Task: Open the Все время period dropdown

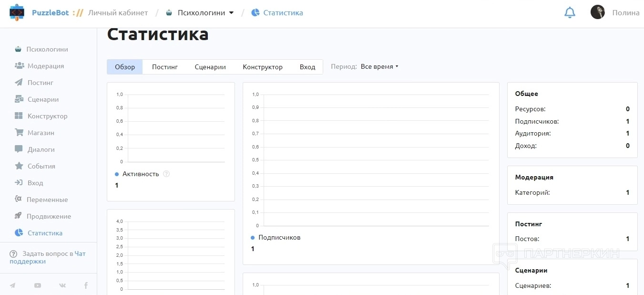Action: pyautogui.click(x=379, y=67)
